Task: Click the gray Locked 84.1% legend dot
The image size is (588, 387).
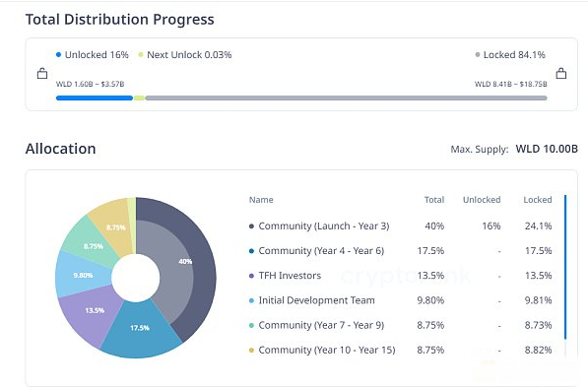Action: tap(478, 55)
